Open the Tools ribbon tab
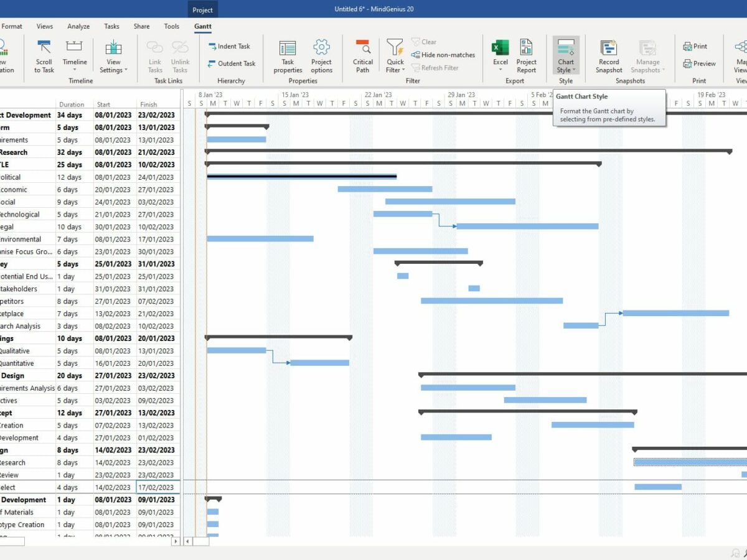Viewport: 747px width, 560px height. tap(172, 27)
